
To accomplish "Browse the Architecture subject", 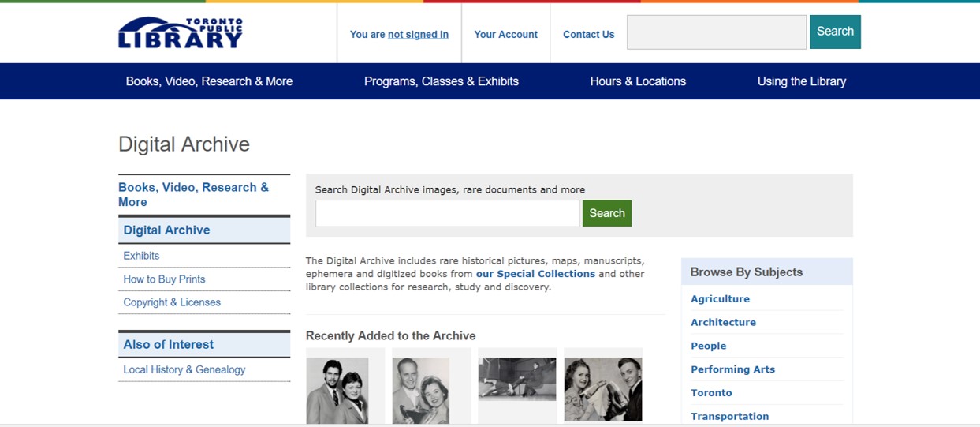I will tap(723, 322).
